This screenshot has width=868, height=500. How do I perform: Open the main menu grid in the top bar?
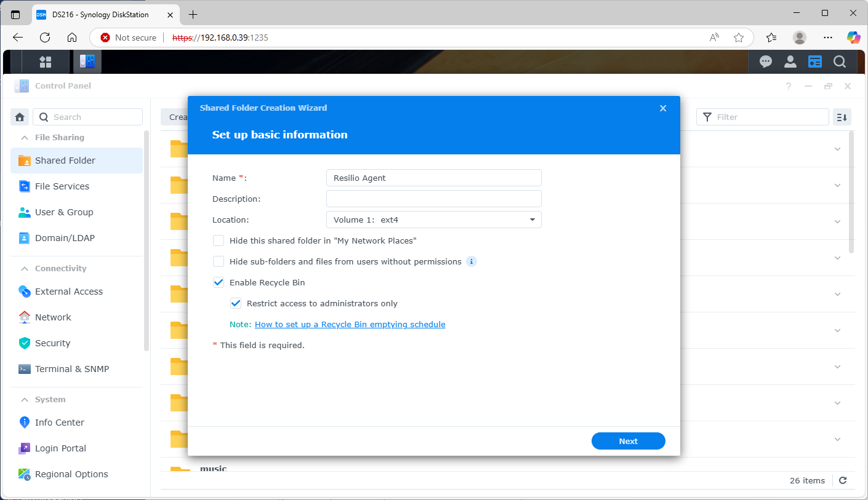point(46,62)
